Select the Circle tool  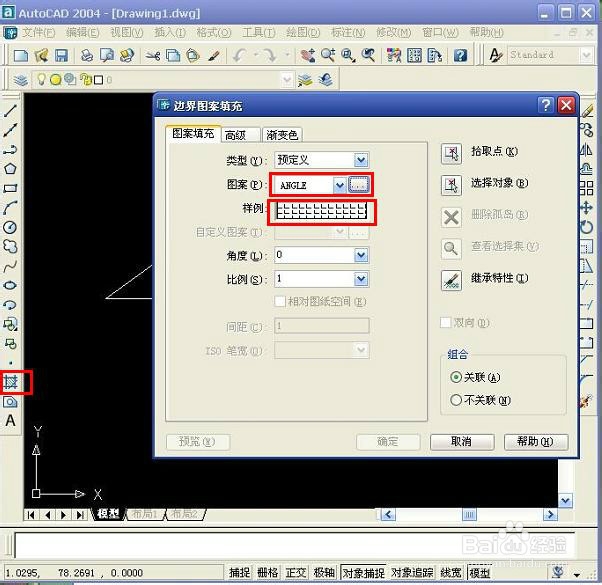[10, 227]
